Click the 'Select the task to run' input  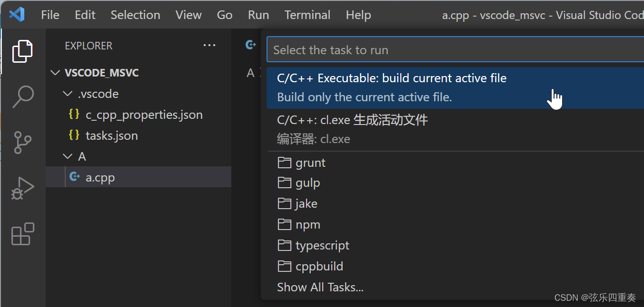pos(452,50)
